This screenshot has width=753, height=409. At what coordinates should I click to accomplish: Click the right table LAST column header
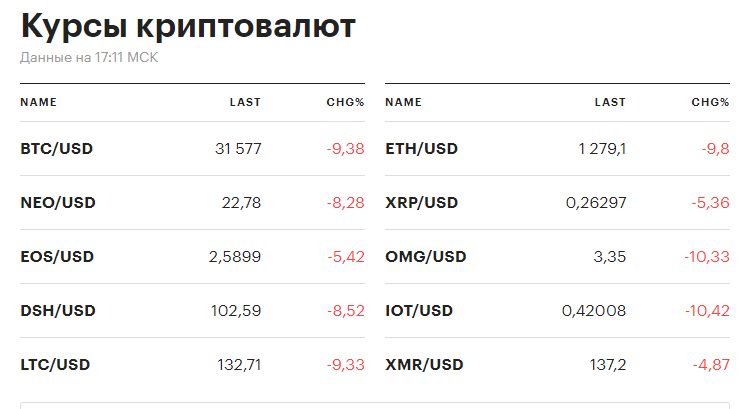610,102
